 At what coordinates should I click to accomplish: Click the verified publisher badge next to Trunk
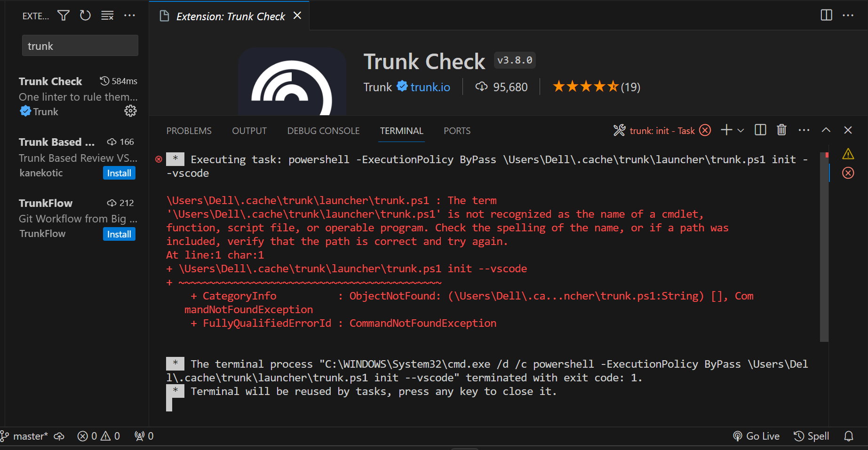[402, 86]
